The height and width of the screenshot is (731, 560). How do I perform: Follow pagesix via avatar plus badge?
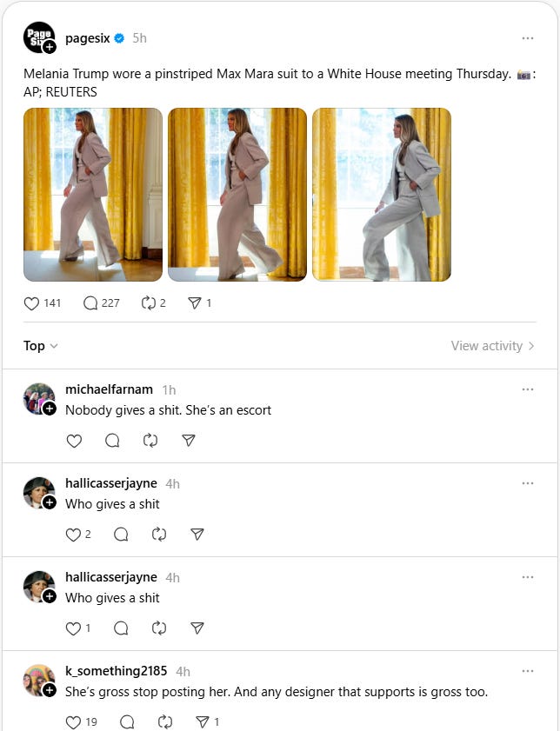[x=50, y=47]
